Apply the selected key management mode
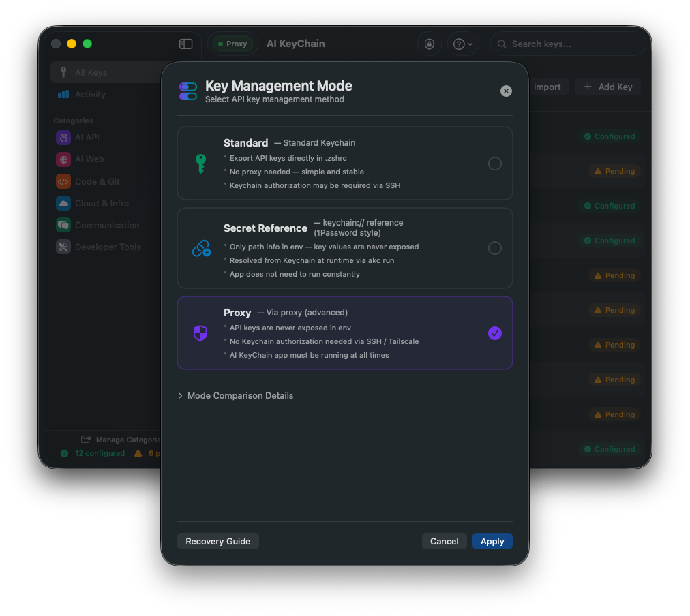The width and height of the screenshot is (690, 616). click(x=492, y=541)
